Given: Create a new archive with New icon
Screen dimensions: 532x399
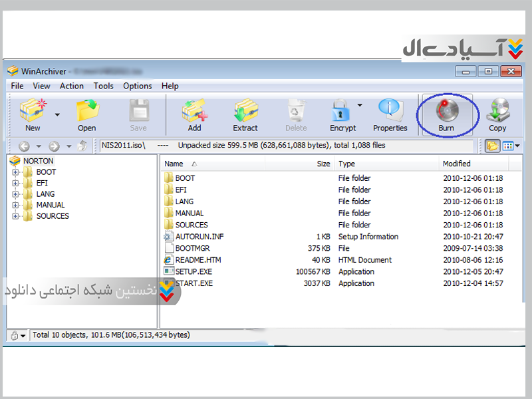Looking at the screenshot, I should (x=32, y=110).
